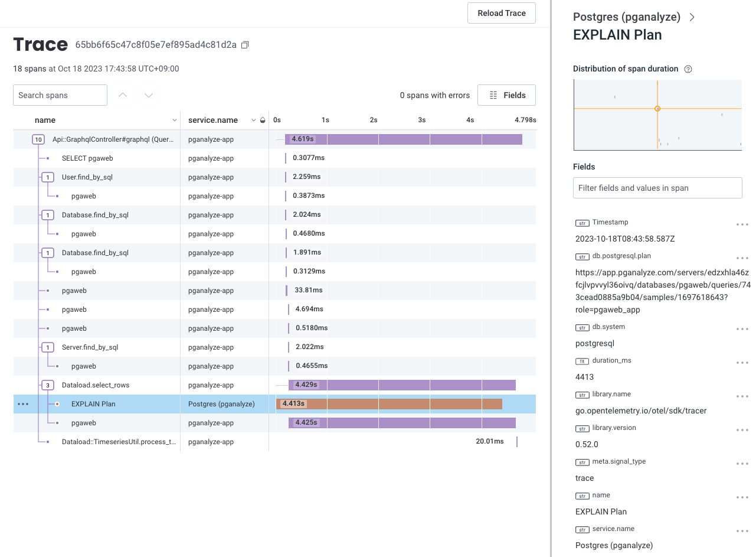Go to the next search result arrow

[x=149, y=95]
